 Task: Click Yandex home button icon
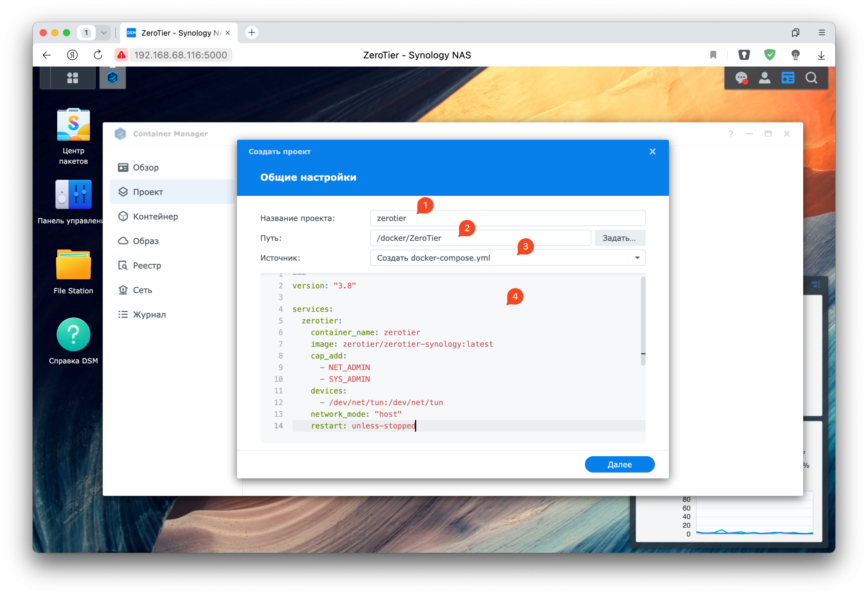pos(72,55)
